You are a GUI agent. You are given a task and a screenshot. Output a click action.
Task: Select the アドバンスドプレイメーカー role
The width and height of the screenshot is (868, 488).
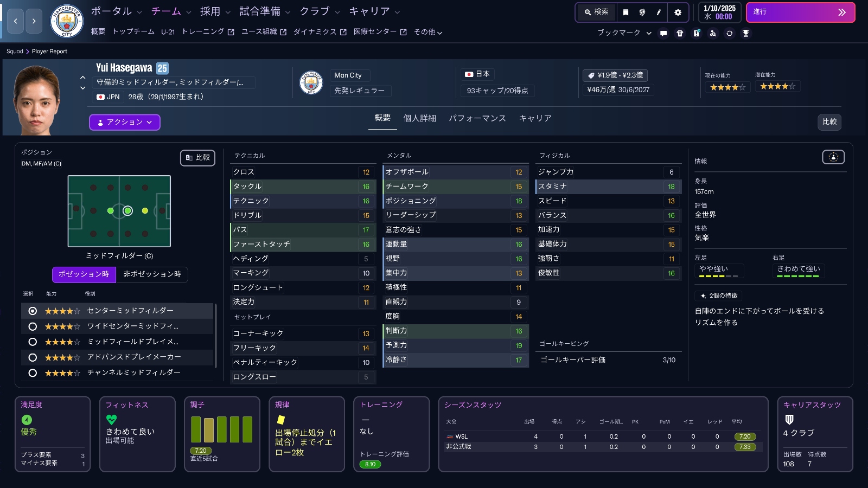34,357
